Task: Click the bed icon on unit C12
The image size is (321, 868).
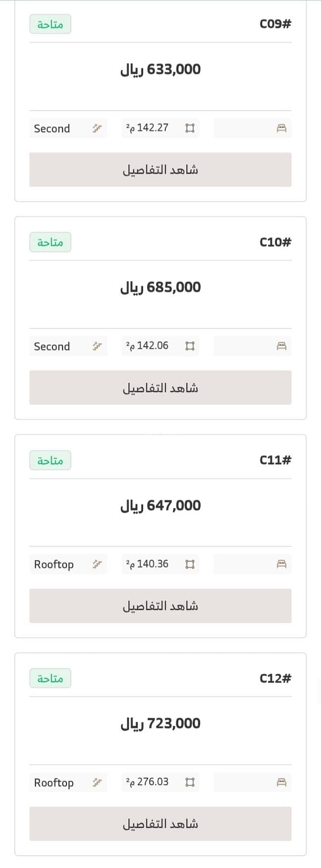Action: [x=281, y=782]
